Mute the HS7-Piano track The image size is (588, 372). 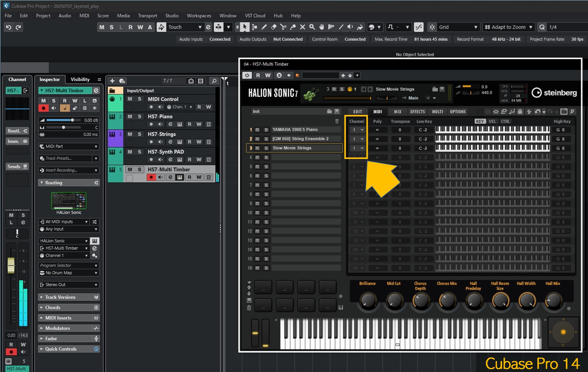point(130,116)
